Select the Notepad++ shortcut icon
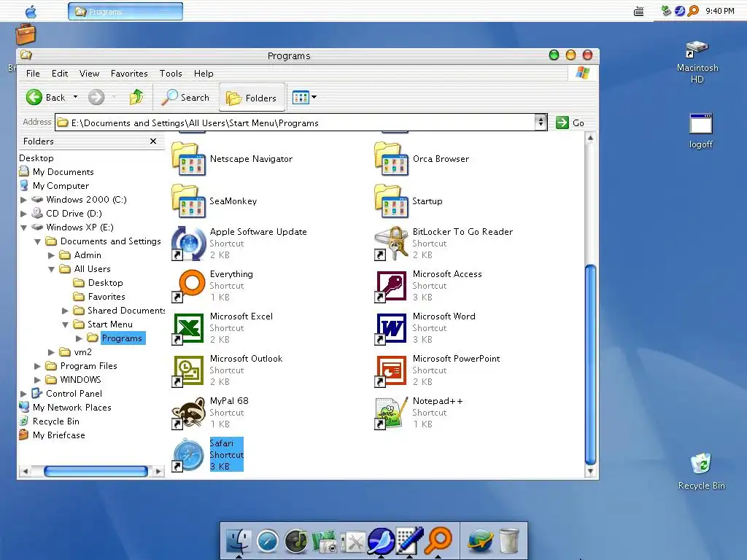 coord(392,413)
